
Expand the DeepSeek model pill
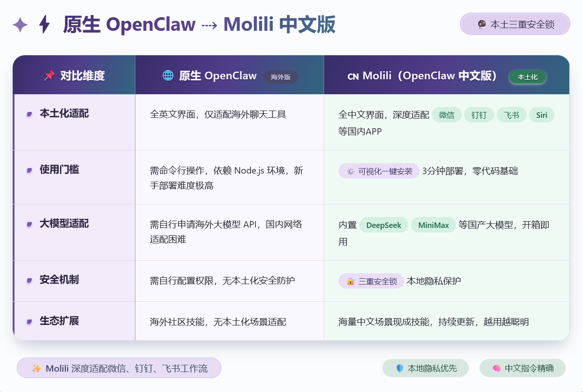384,225
